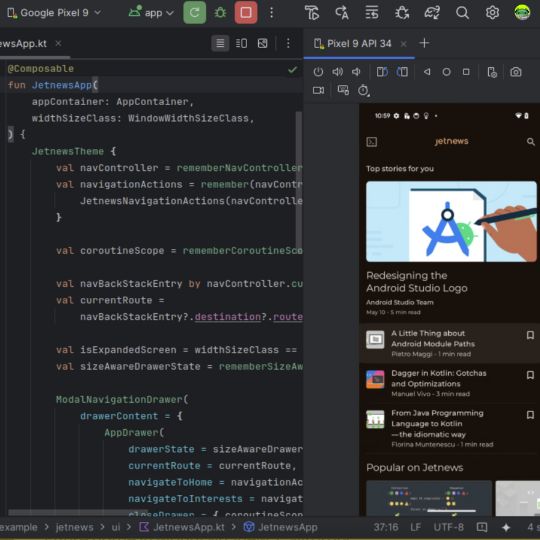Take emulator screenshot with camera icon

click(x=516, y=72)
